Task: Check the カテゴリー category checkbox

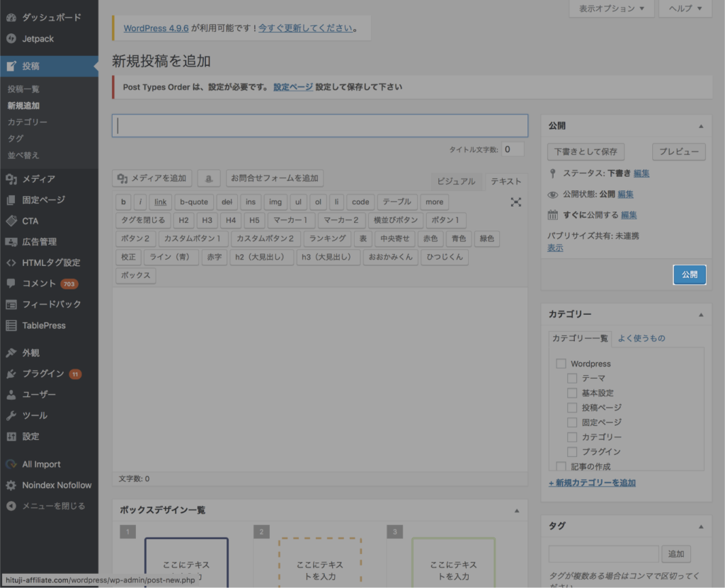Action: pyautogui.click(x=572, y=437)
